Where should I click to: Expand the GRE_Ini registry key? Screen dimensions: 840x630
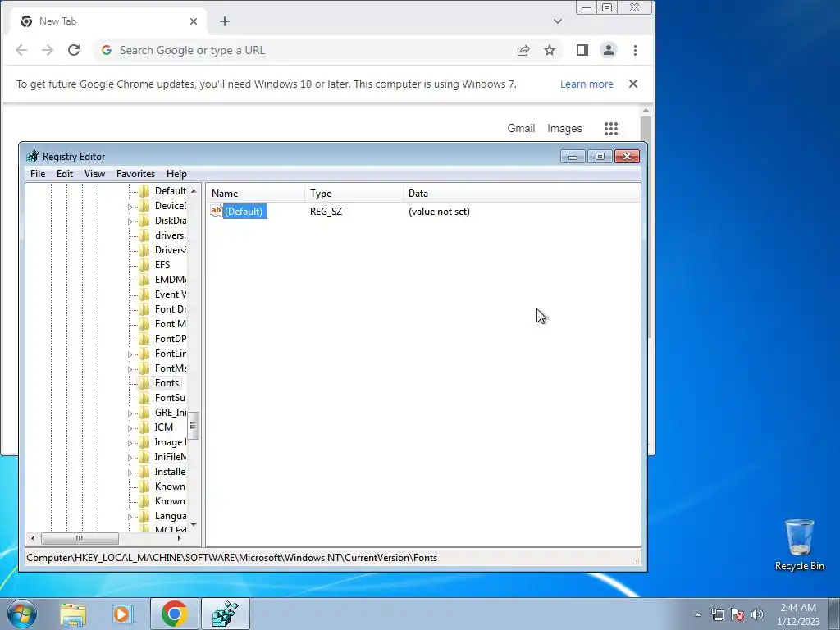pos(130,413)
